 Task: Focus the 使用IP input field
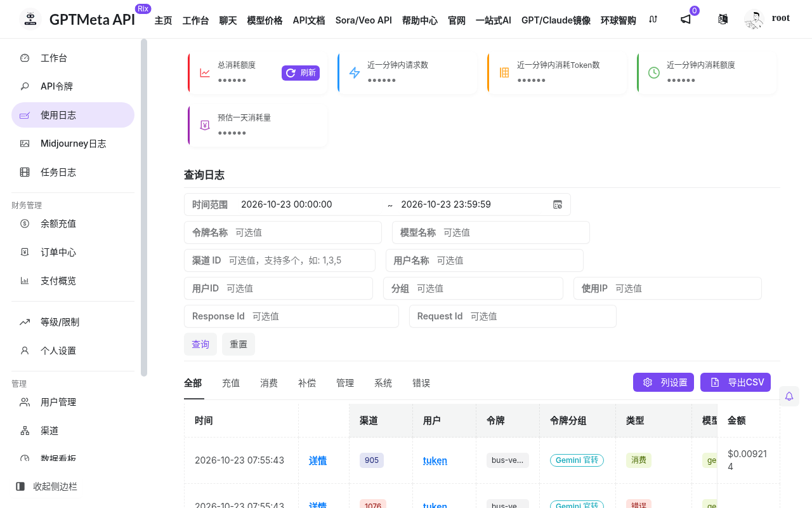coord(667,288)
